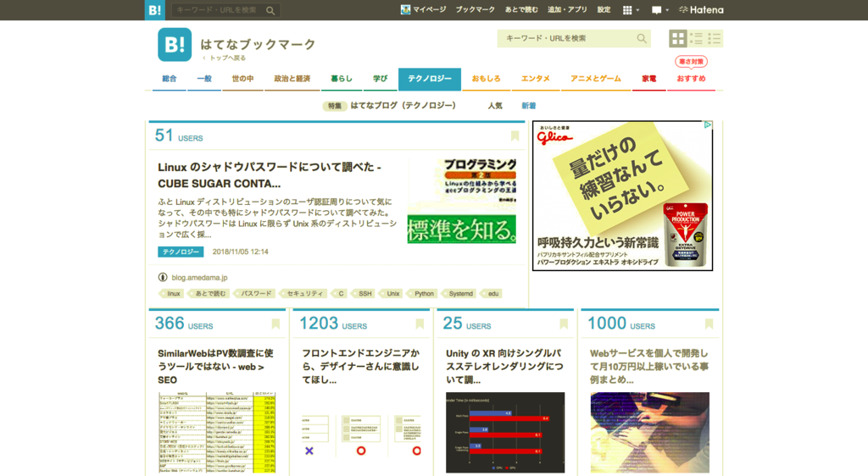Open the Glico advertisement banner

tap(622, 196)
